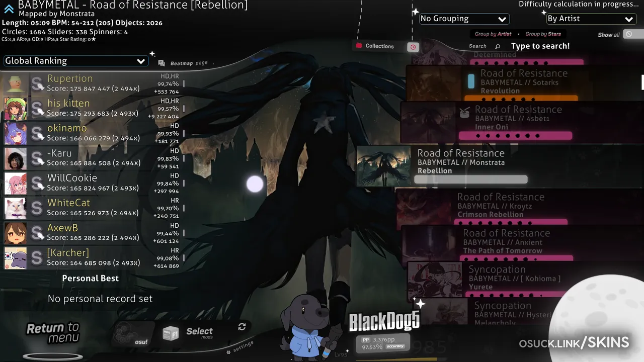Viewport: 644px width, 362px height.
Task: Click the search magnifier icon
Action: pyautogui.click(x=498, y=46)
